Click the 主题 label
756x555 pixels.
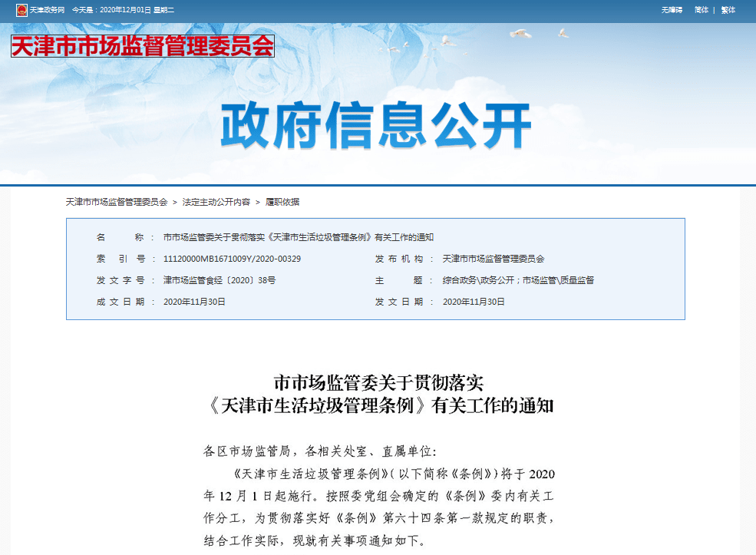click(399, 280)
